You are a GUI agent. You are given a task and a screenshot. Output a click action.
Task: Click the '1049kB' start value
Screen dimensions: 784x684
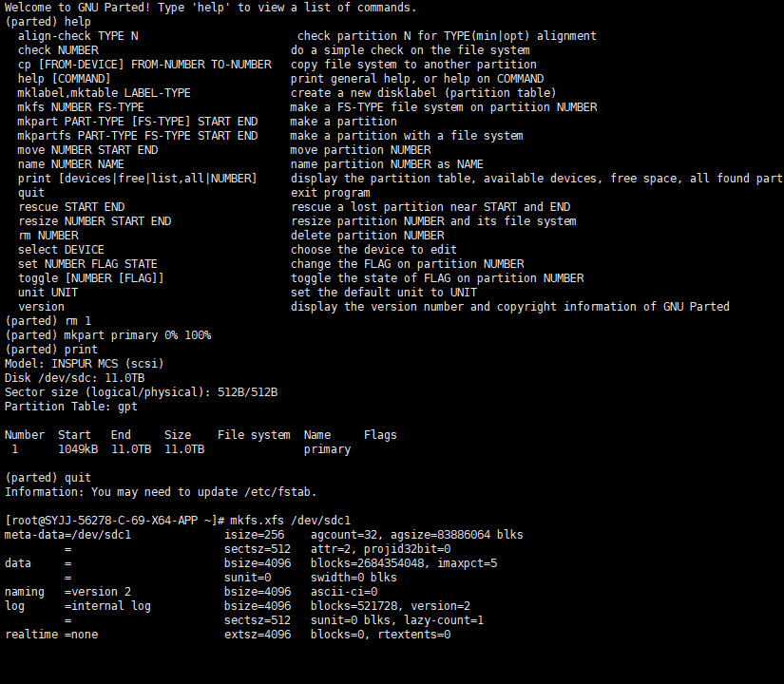pyautogui.click(x=78, y=449)
